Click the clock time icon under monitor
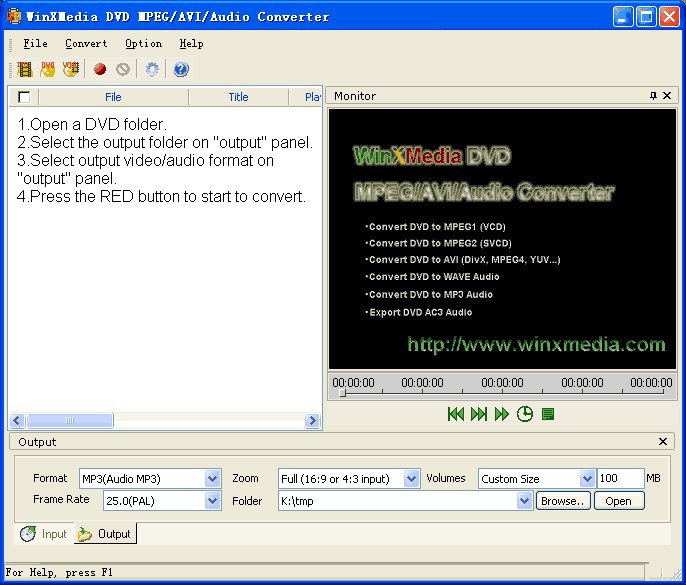 point(525,414)
